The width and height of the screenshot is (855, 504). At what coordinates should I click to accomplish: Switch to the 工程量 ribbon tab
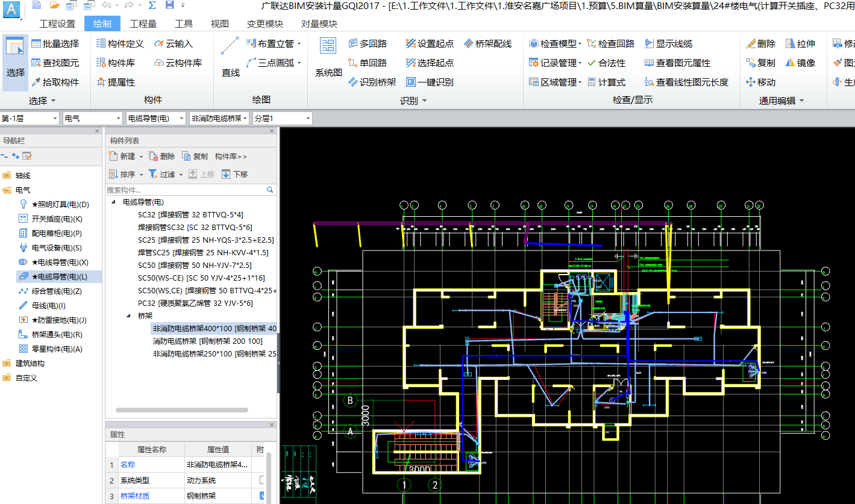143,24
